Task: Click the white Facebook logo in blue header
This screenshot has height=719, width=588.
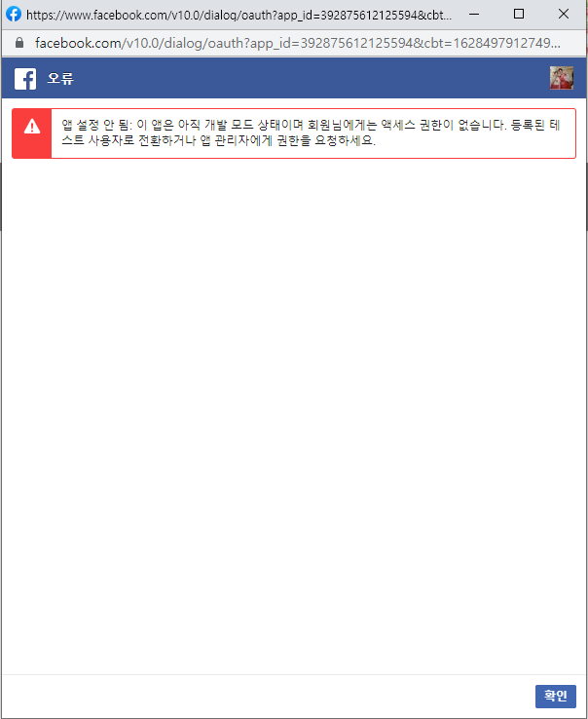Action: tap(25, 79)
